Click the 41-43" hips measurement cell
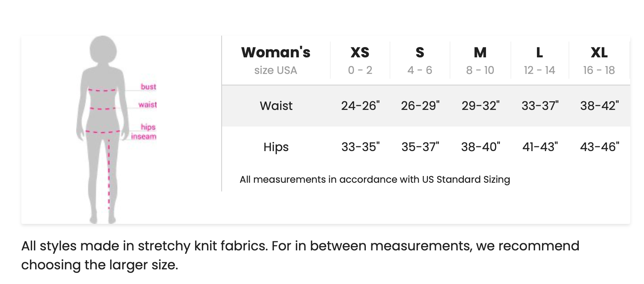The width and height of the screenshot is (644, 284). [x=540, y=147]
